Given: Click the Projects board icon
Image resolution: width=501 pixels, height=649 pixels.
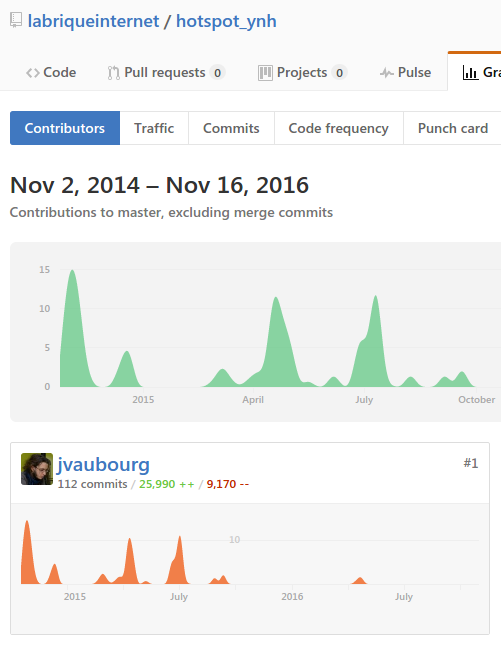Looking at the screenshot, I should (x=265, y=73).
